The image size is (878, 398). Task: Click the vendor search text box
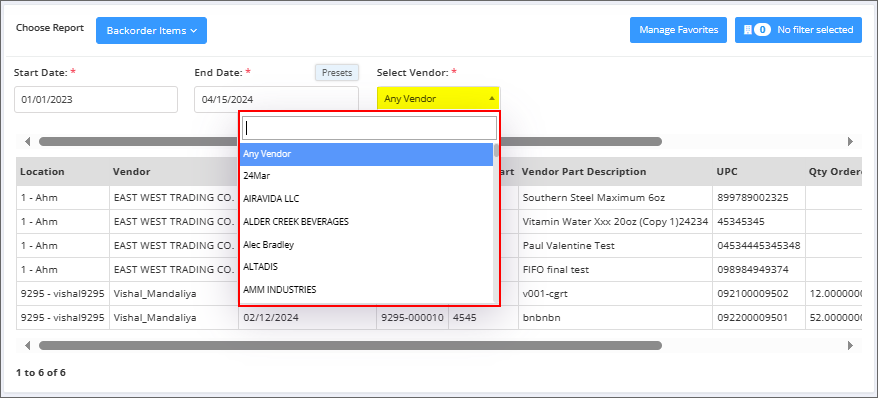coord(369,128)
